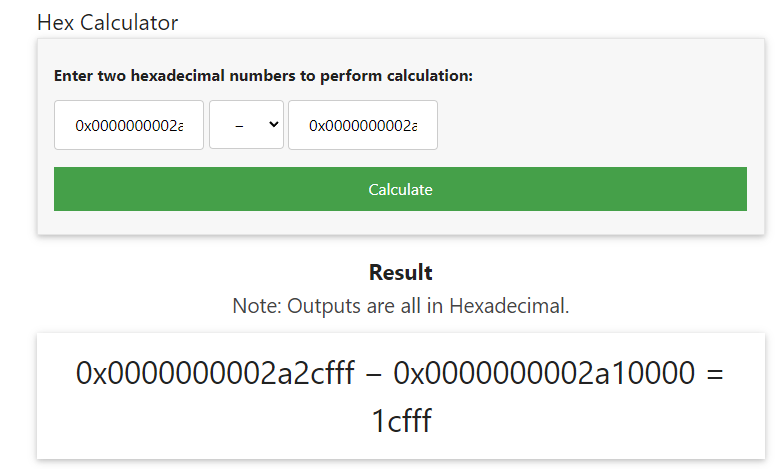Click the first hexadecimal number input field
The image size is (775, 469).
pyautogui.click(x=129, y=125)
